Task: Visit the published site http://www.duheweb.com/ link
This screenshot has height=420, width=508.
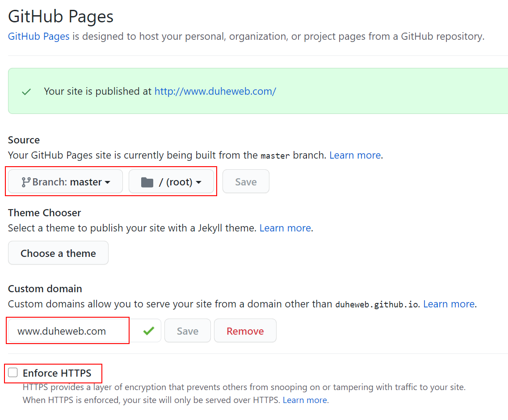Action: (x=215, y=92)
